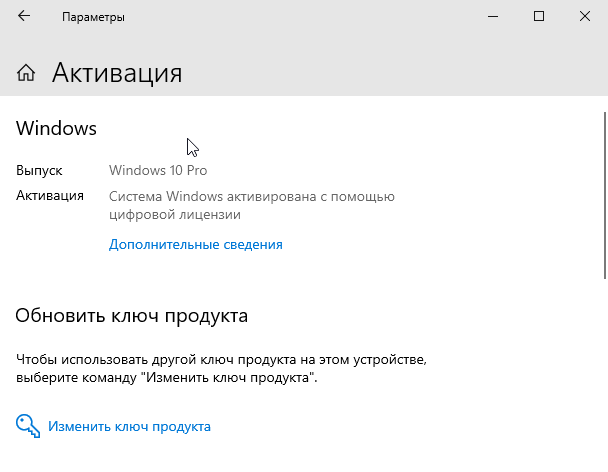Go back using the arrow icon
The image size is (608, 472).
(x=24, y=16)
